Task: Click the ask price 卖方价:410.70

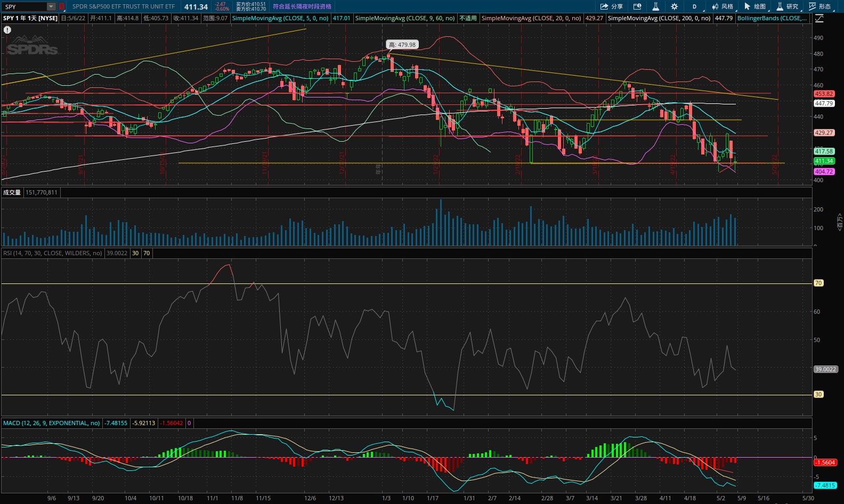Action: point(251,9)
